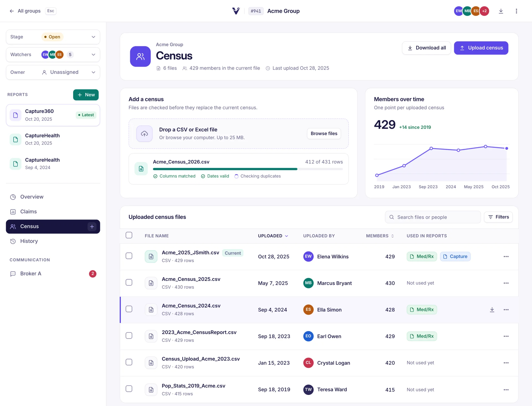This screenshot has width=532, height=406.
Task: Create a New report
Action: pyautogui.click(x=86, y=95)
